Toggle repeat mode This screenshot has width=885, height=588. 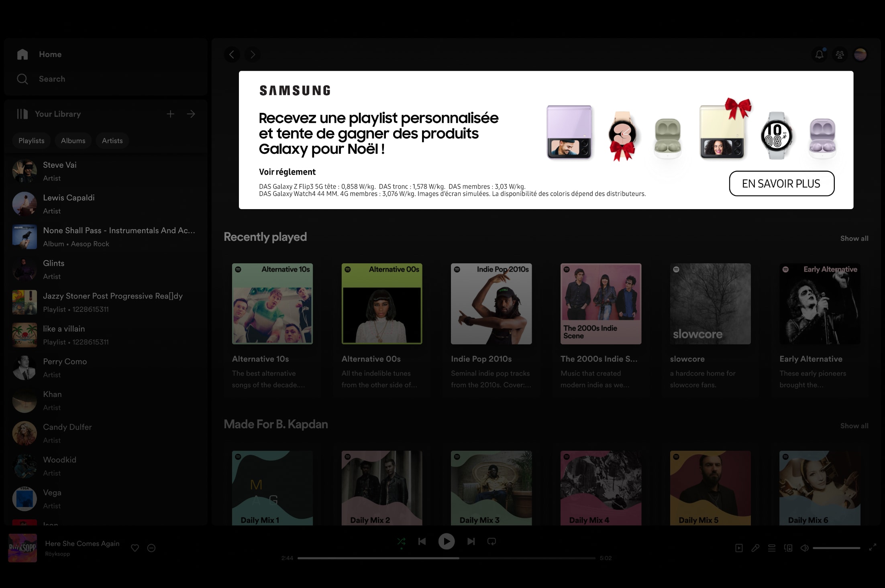(491, 541)
